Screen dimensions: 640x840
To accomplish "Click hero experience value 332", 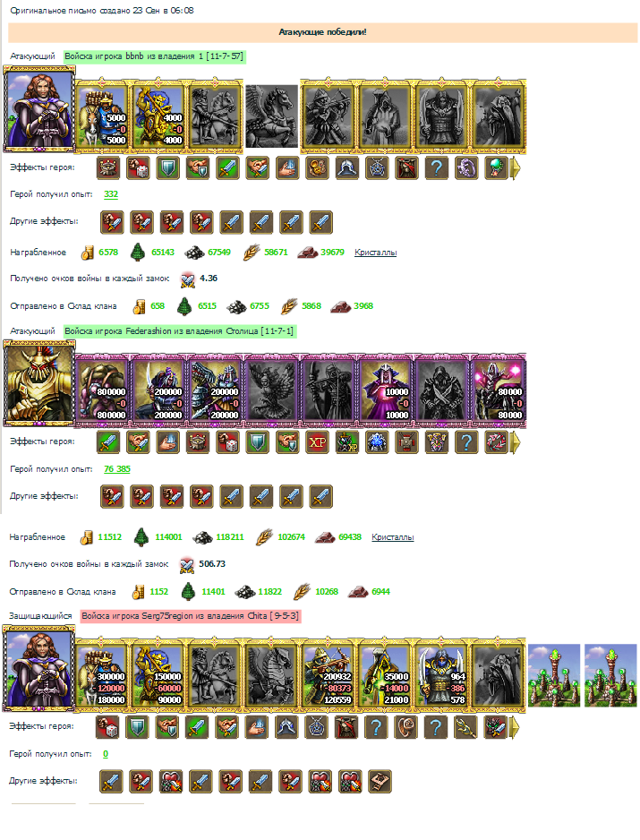I will point(111,194).
